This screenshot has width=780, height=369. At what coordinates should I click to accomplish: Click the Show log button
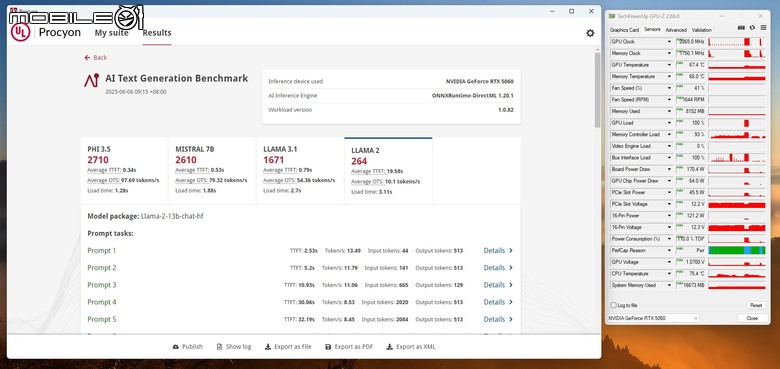pyautogui.click(x=234, y=347)
